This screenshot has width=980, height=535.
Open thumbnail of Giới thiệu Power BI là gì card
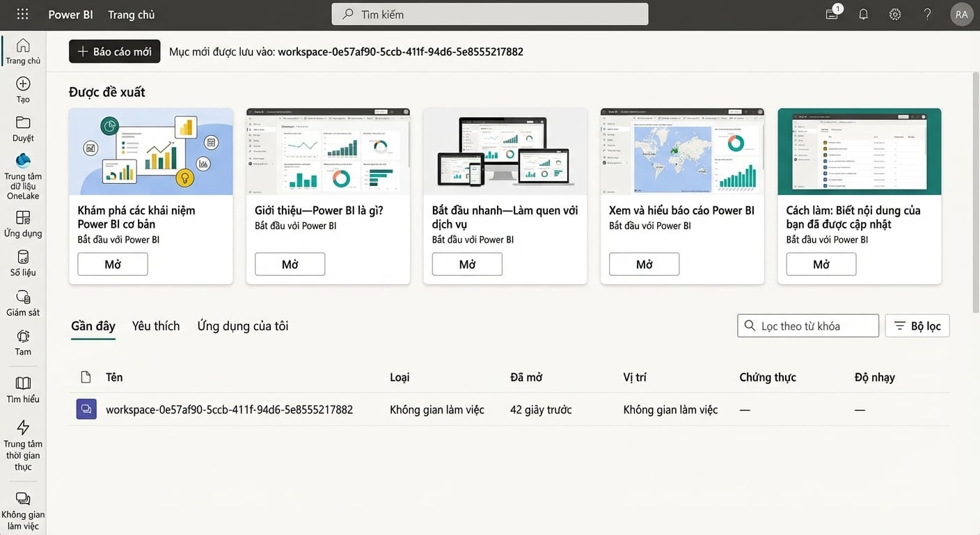click(x=328, y=151)
